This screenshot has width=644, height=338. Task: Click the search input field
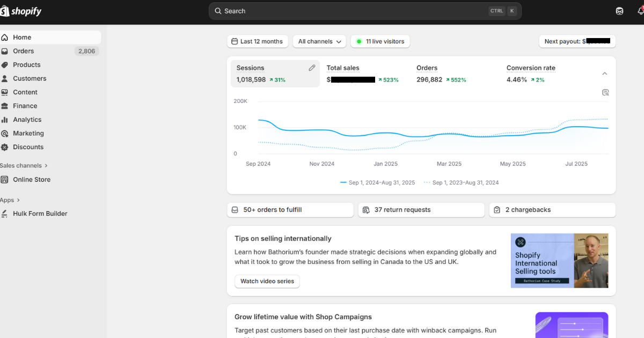(365, 11)
